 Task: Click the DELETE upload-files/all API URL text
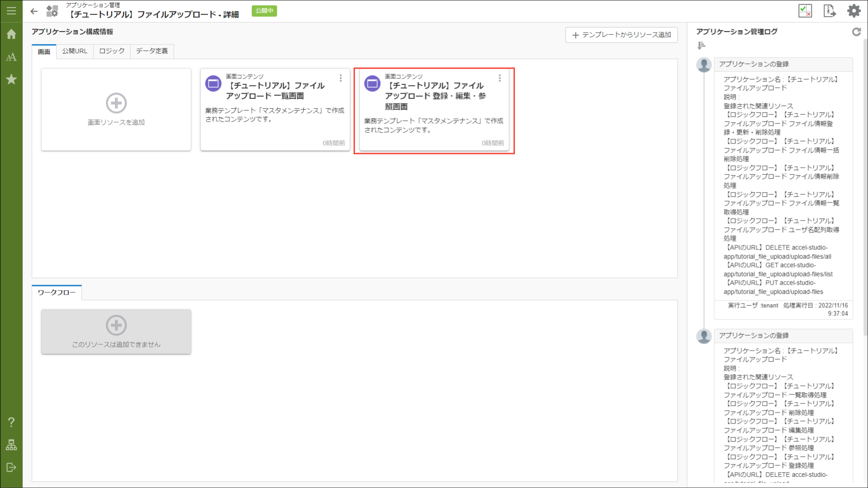[778, 252]
